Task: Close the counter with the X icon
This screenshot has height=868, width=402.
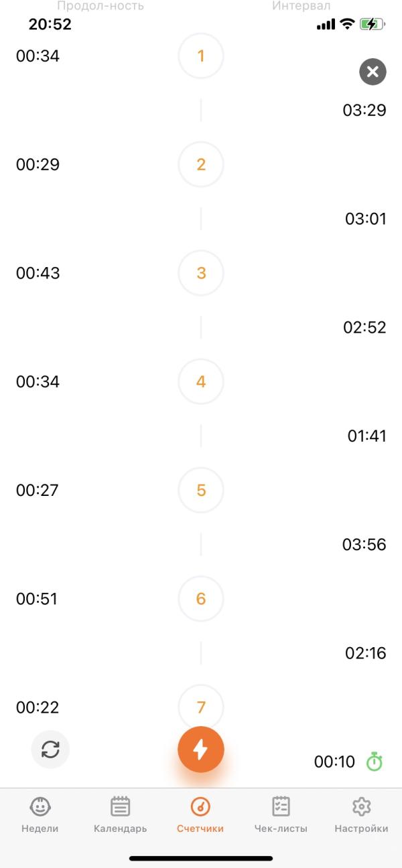Action: click(373, 72)
